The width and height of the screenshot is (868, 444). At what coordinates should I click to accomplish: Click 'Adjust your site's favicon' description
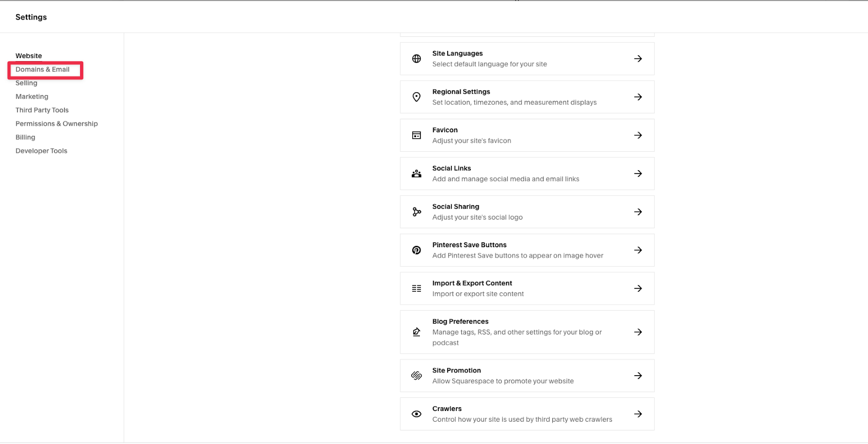471,141
